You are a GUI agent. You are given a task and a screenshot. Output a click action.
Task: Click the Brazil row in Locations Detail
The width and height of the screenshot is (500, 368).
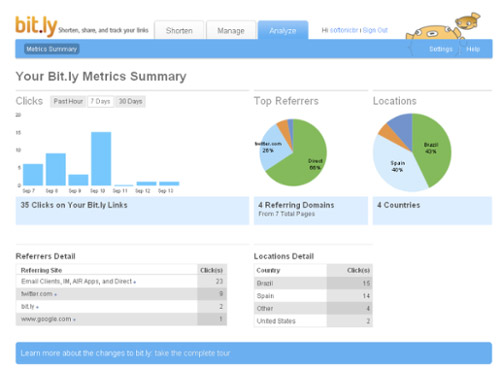(313, 283)
